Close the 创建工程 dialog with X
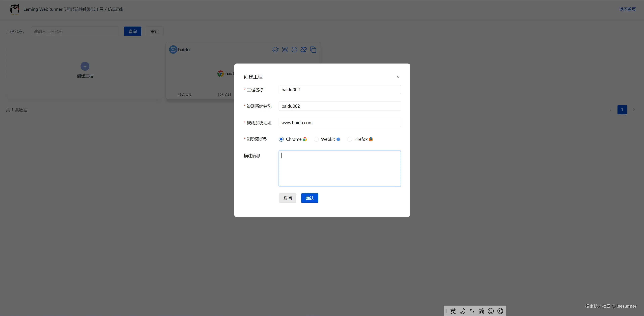 click(398, 77)
